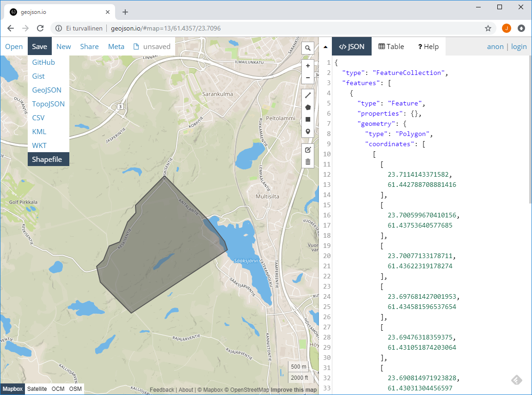Zoom out the map with minus button
This screenshot has width=532, height=395.
308,78
